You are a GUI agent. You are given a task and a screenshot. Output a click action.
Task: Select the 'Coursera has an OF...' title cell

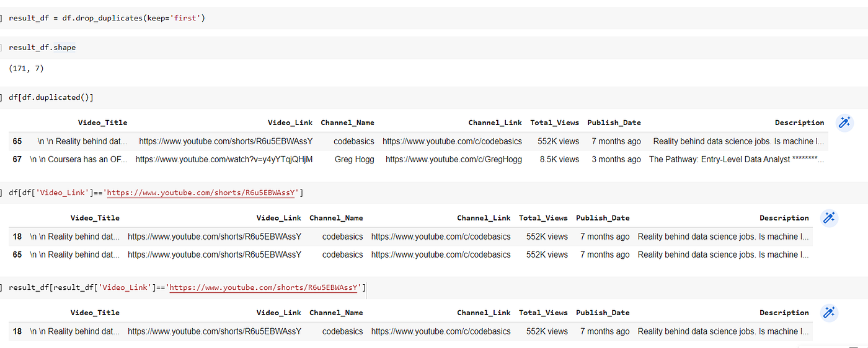pyautogui.click(x=78, y=159)
